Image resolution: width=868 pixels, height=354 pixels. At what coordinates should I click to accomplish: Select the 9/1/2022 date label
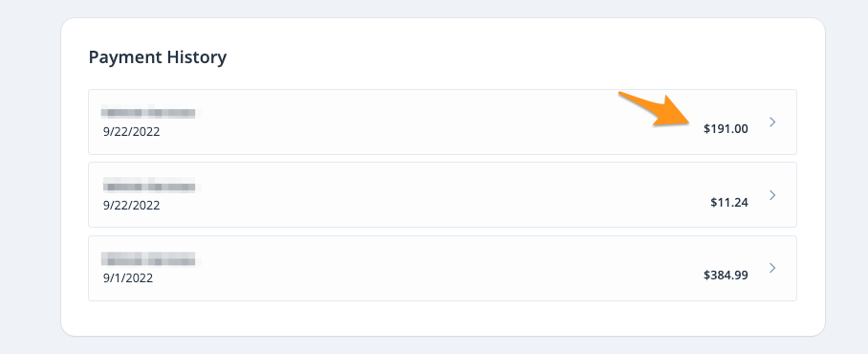click(x=128, y=278)
